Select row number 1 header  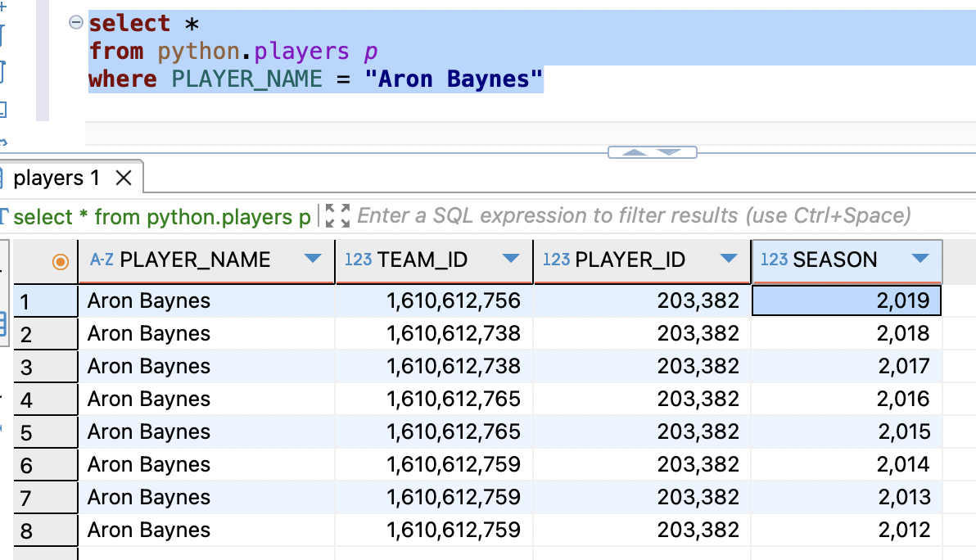tap(45, 301)
